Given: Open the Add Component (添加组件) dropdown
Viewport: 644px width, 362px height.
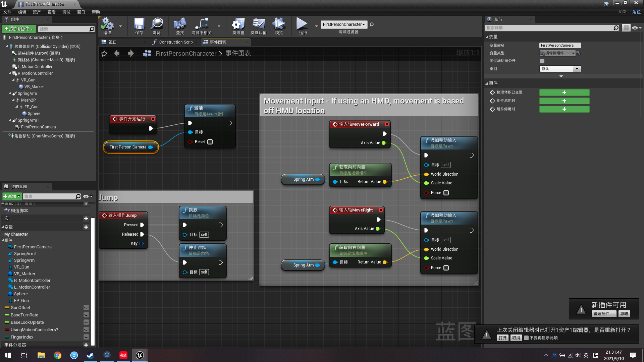Looking at the screenshot, I should [x=19, y=29].
